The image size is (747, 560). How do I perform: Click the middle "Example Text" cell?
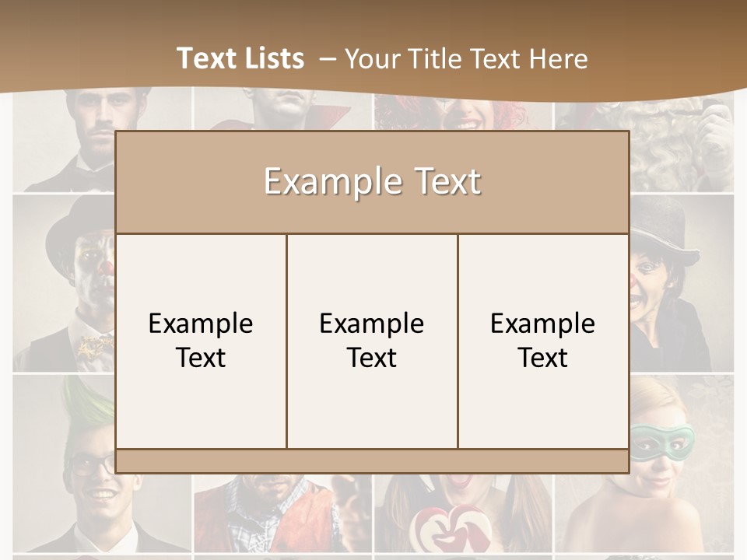[372, 341]
